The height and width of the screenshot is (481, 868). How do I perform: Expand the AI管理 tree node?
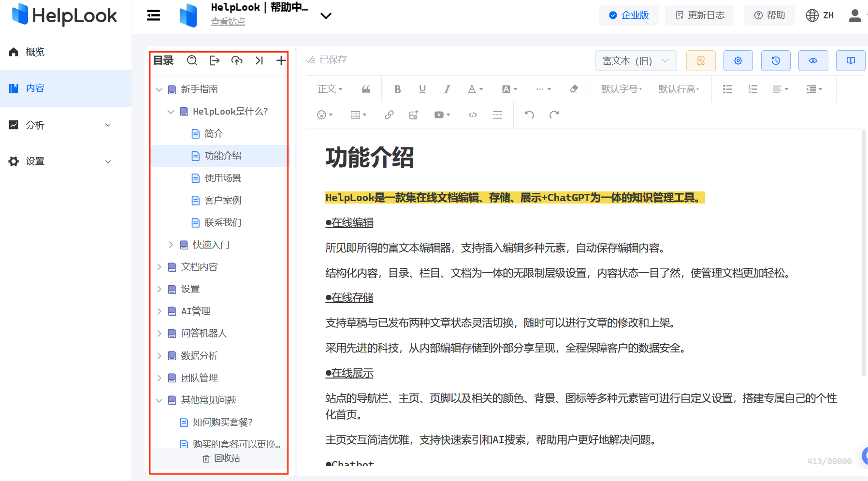pyautogui.click(x=159, y=311)
